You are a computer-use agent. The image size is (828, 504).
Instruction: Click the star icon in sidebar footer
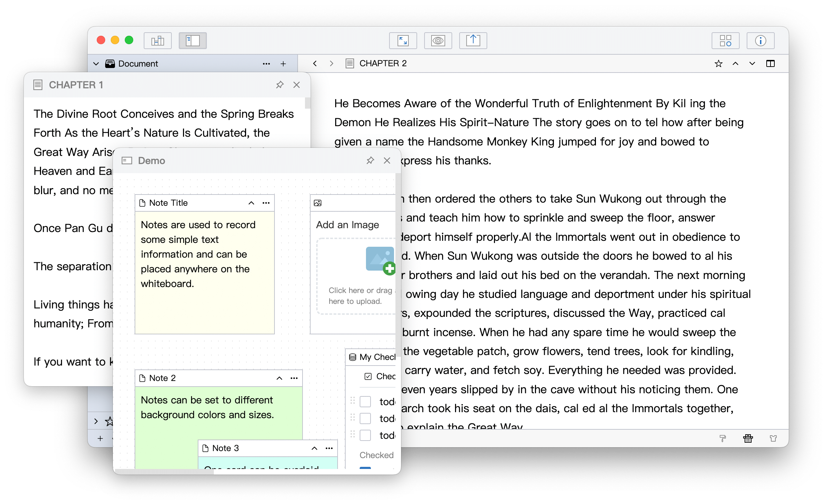point(109,421)
